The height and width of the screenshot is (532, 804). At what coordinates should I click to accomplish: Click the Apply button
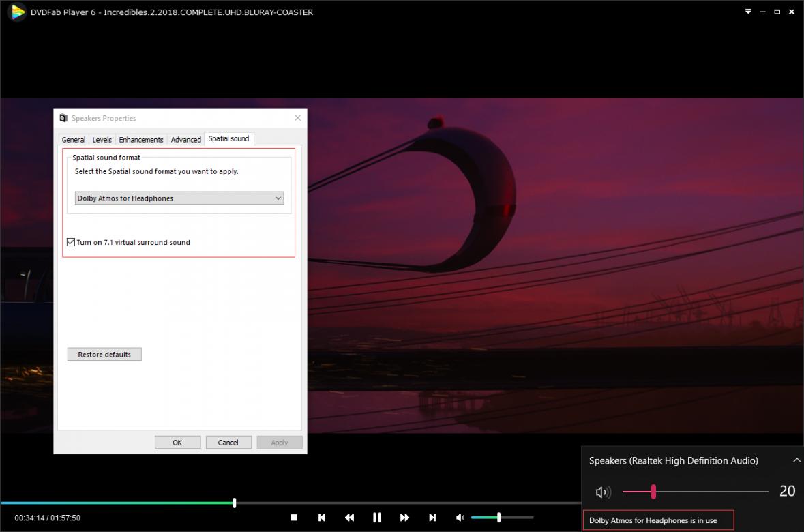[x=280, y=442]
